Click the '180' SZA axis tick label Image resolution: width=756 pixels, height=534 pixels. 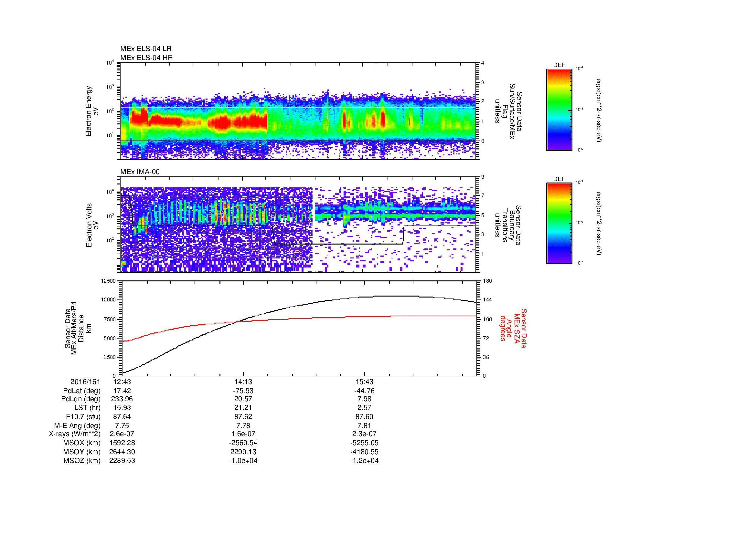(x=487, y=281)
